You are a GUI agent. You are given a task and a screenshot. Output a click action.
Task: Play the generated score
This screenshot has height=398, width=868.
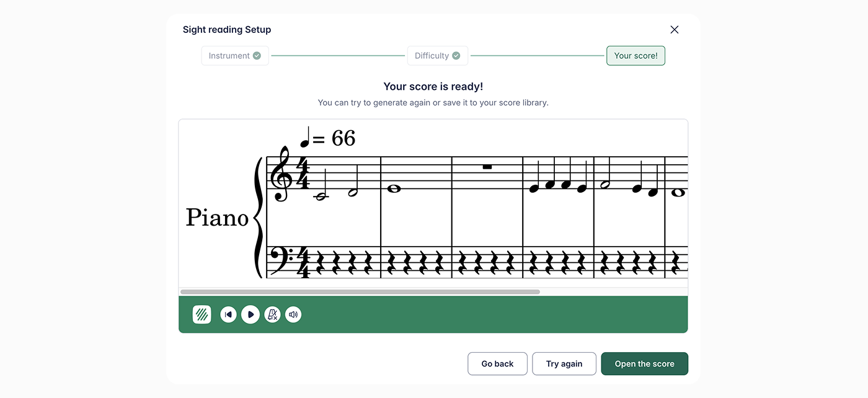click(x=250, y=314)
